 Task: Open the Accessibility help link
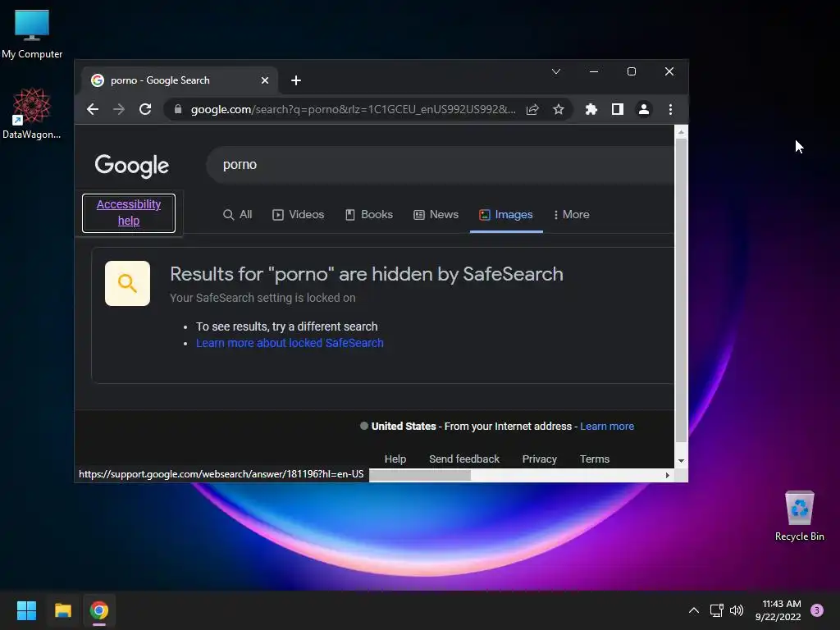pyautogui.click(x=129, y=212)
